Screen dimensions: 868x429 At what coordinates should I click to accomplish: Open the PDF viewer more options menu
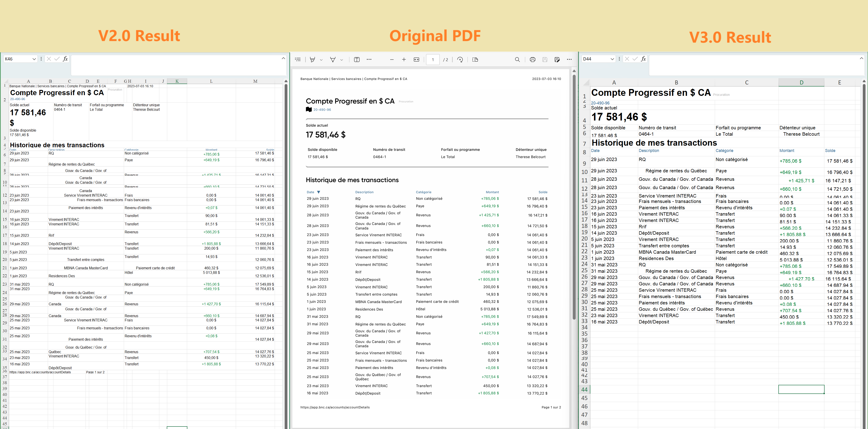coord(570,59)
